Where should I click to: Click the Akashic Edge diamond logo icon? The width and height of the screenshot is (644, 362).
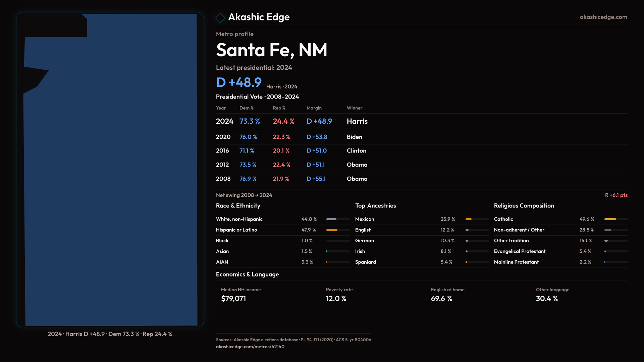coord(220,18)
